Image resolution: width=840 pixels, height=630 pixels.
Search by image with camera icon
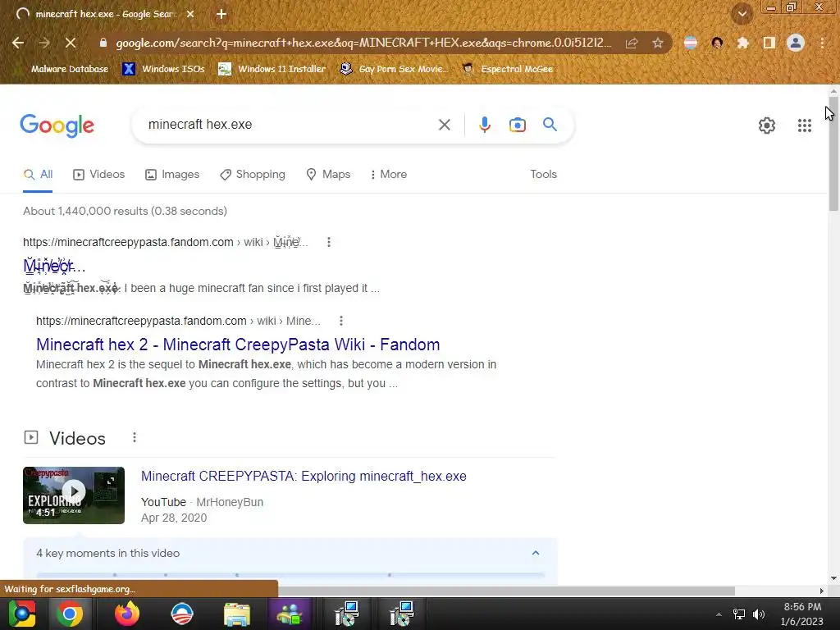coord(517,125)
